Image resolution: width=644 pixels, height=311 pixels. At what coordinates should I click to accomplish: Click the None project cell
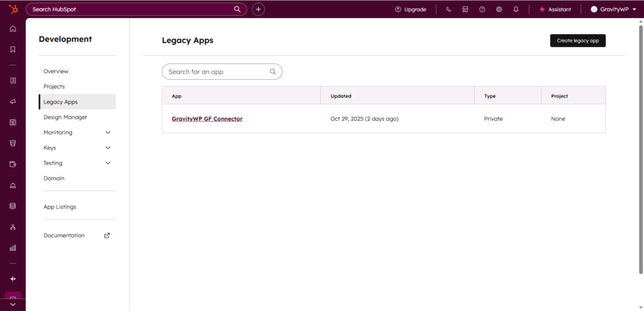coord(558,119)
